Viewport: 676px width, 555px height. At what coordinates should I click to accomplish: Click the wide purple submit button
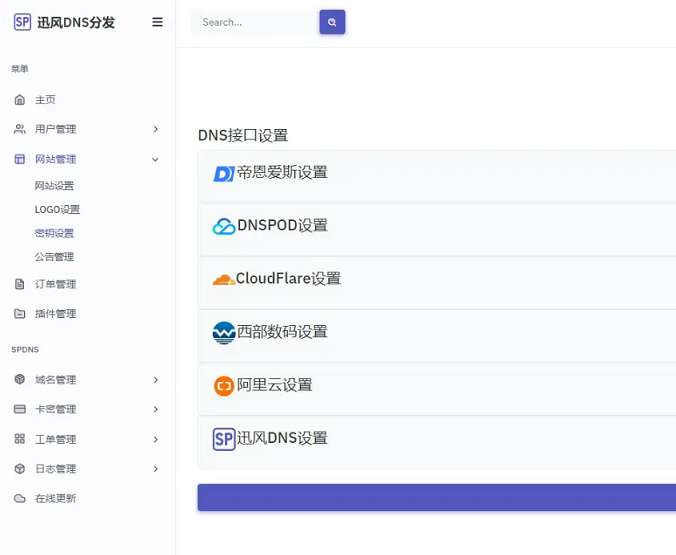pyautogui.click(x=436, y=497)
